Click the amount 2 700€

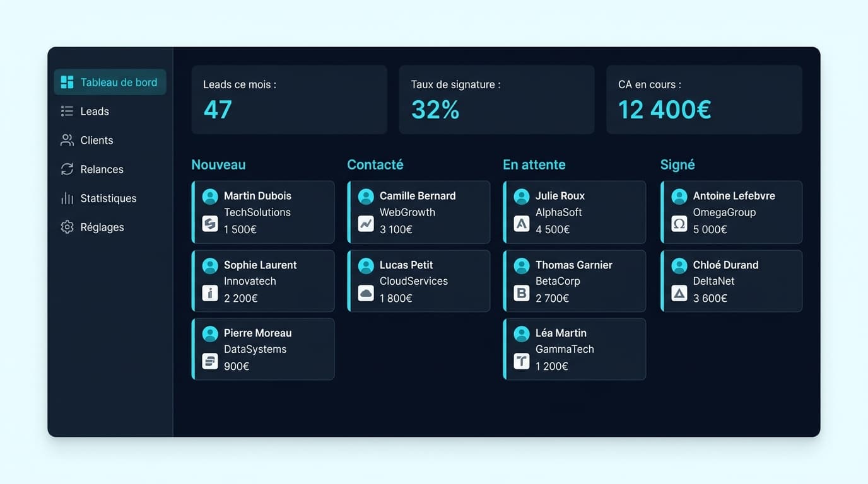click(552, 298)
